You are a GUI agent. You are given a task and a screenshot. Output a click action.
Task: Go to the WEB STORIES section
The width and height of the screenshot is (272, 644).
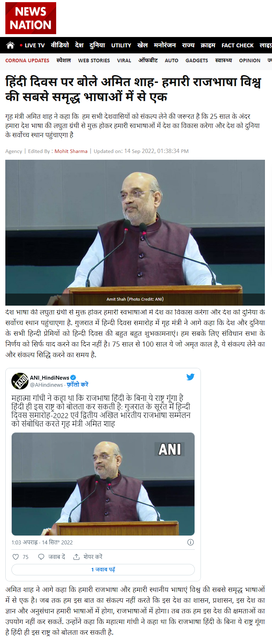94,60
